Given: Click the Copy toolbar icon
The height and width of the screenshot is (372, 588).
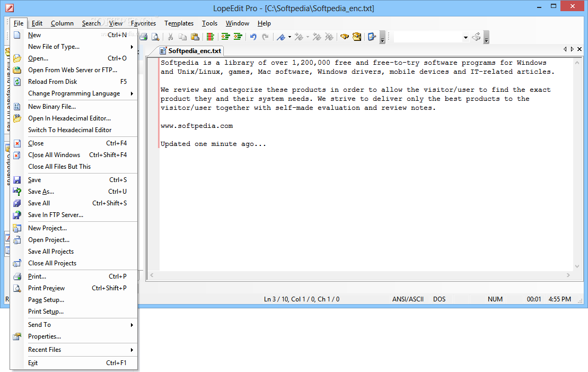Looking at the screenshot, I should 182,37.
